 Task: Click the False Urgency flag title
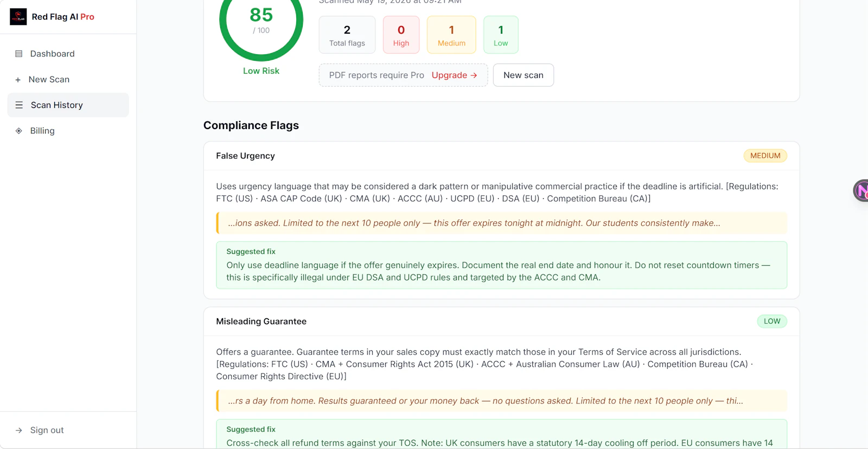245,156
